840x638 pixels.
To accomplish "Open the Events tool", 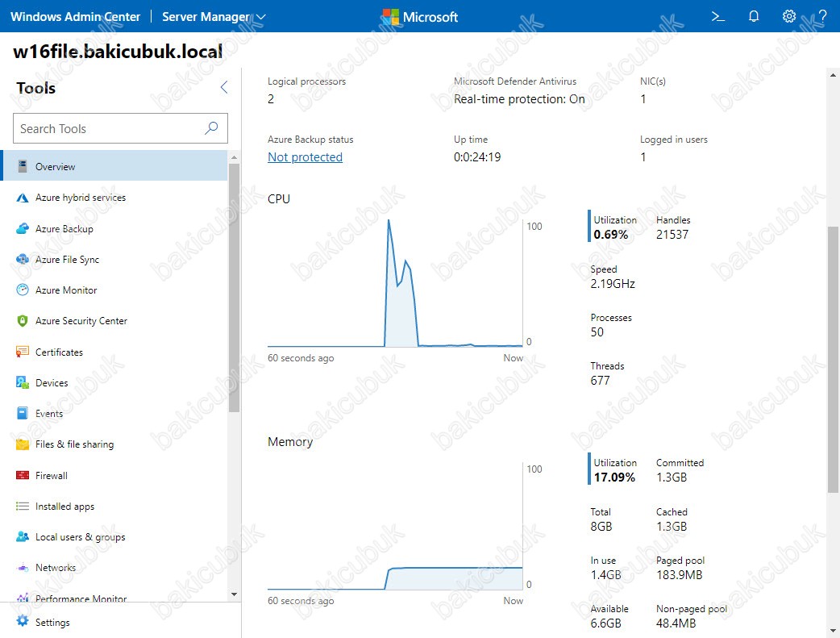I will [x=114, y=413].
